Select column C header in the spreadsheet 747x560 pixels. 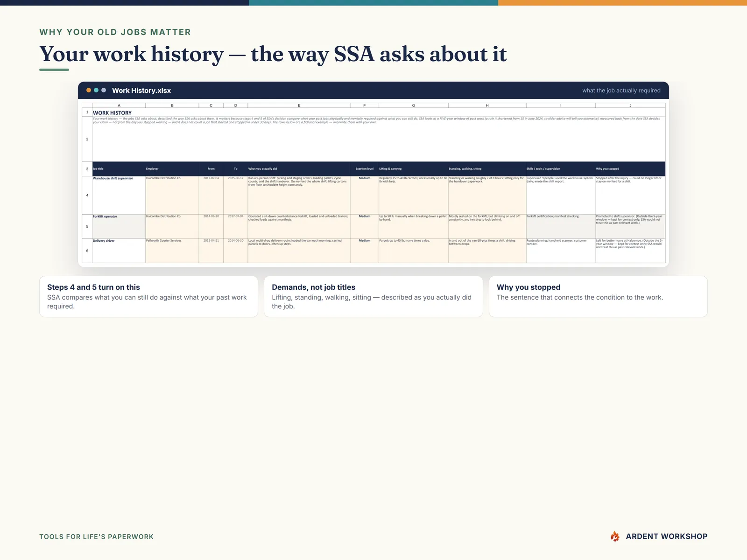(211, 105)
